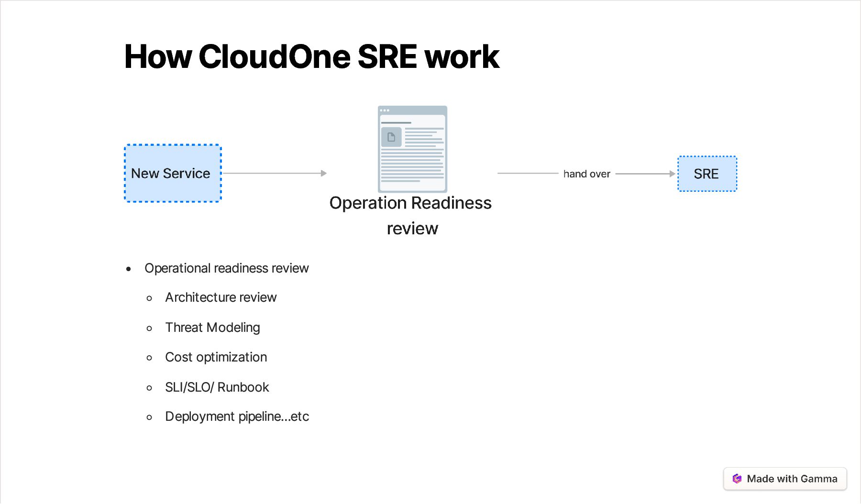Image resolution: width=861 pixels, height=504 pixels.
Task: Click the Gamma logo icon
Action: pyautogui.click(x=737, y=479)
